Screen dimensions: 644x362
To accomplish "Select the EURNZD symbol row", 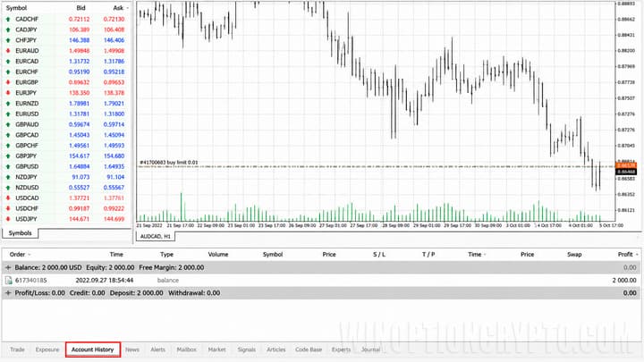I will 65,104.
